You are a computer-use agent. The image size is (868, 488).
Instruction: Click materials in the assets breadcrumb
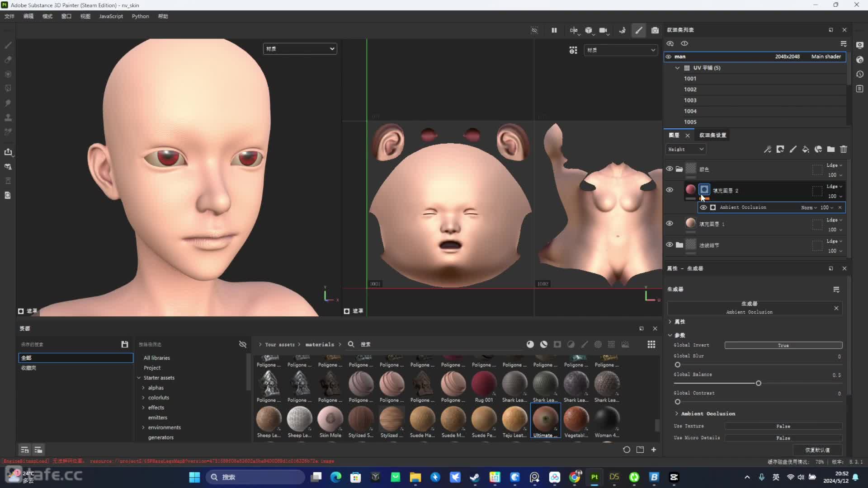coord(320,344)
